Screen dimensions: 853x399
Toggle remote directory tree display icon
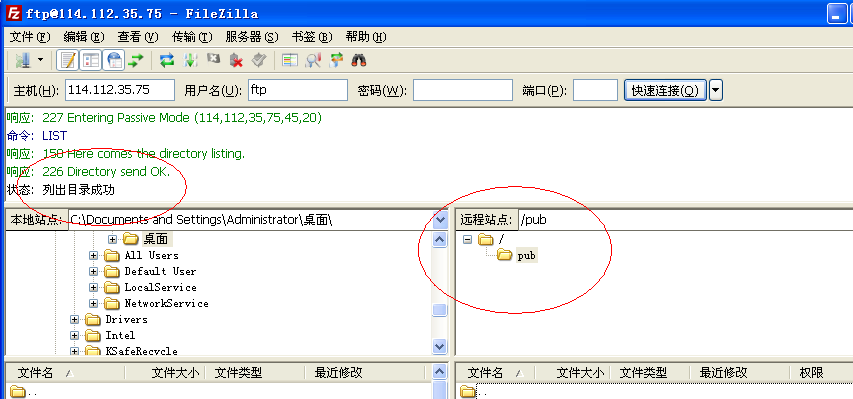click(x=114, y=60)
